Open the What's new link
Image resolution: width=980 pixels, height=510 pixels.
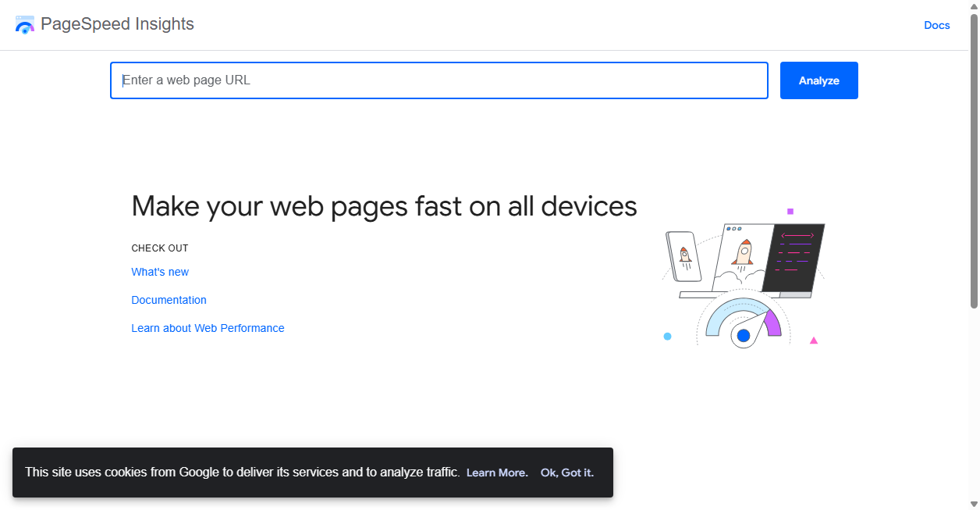tap(160, 272)
